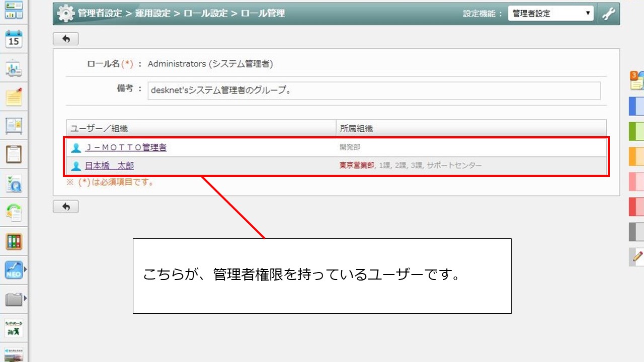Open the bookshelf binders icon
This screenshot has width=644, height=362.
[14, 241]
